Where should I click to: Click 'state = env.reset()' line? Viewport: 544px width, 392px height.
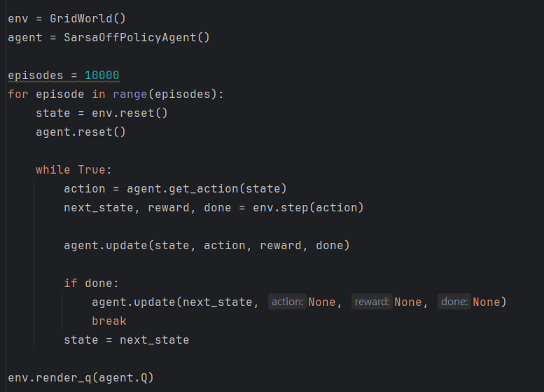[102, 113]
